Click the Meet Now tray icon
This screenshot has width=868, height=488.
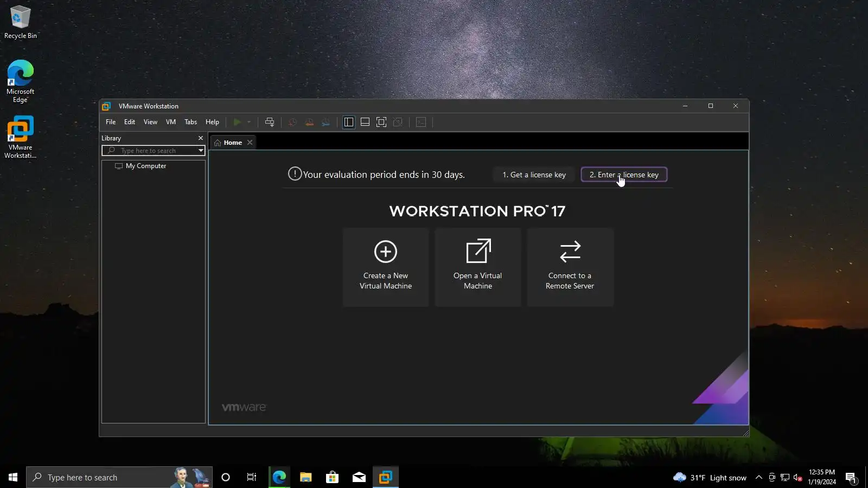click(x=772, y=477)
